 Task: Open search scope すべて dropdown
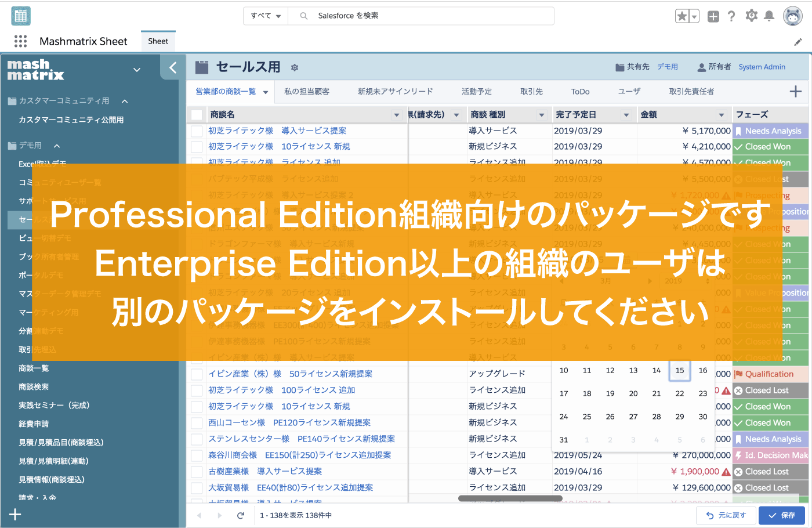(266, 16)
